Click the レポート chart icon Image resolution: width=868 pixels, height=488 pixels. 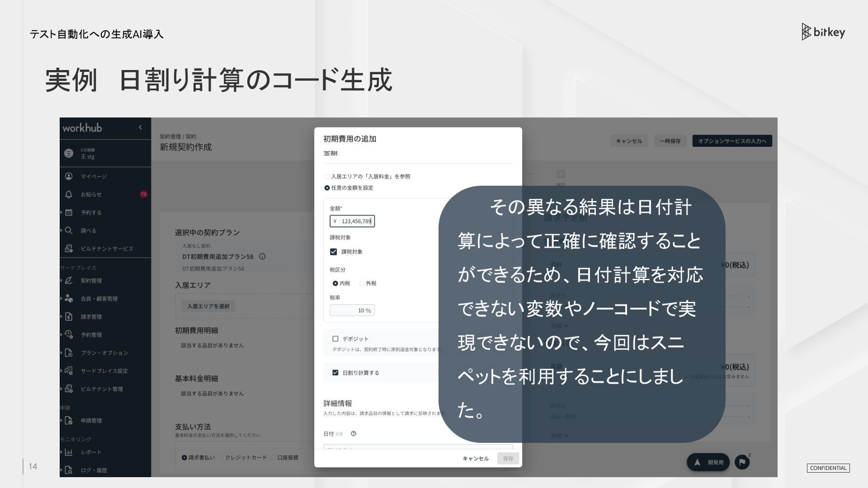69,452
